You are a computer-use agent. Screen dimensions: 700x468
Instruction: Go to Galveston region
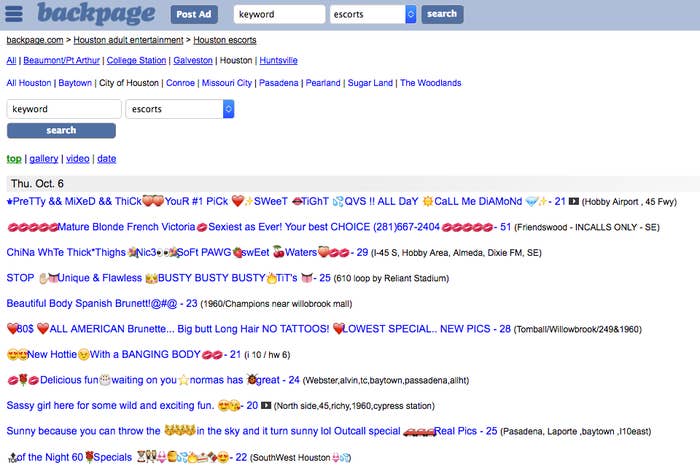193,61
